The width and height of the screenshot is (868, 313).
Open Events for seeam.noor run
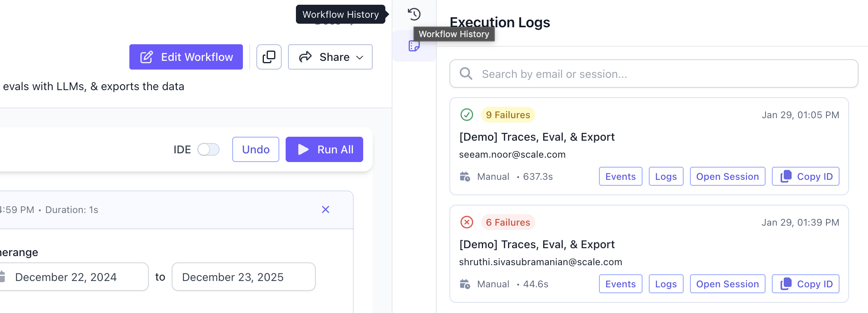point(620,176)
